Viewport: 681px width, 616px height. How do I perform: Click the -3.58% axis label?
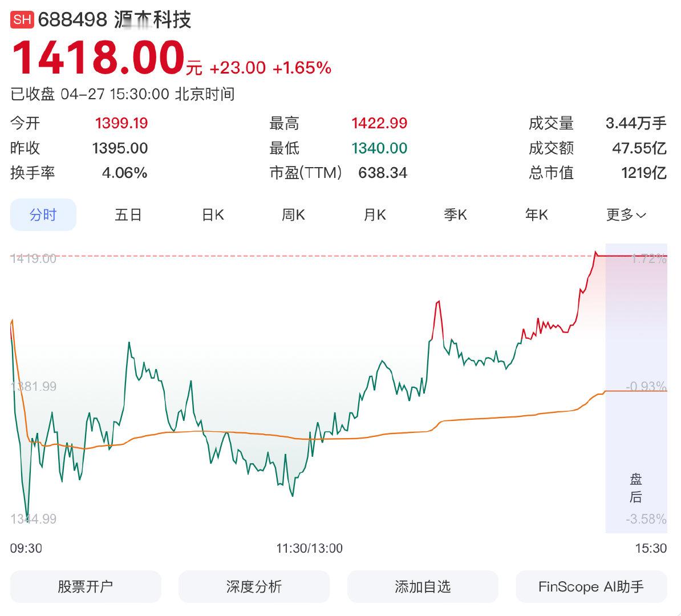tap(646, 518)
